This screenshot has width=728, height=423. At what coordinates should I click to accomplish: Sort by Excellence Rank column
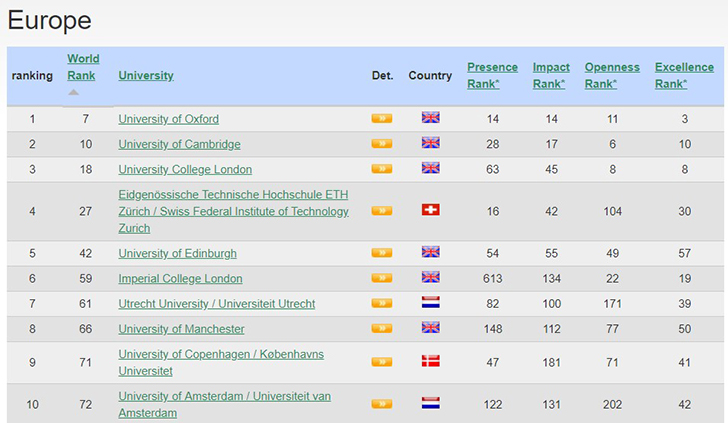click(x=684, y=75)
